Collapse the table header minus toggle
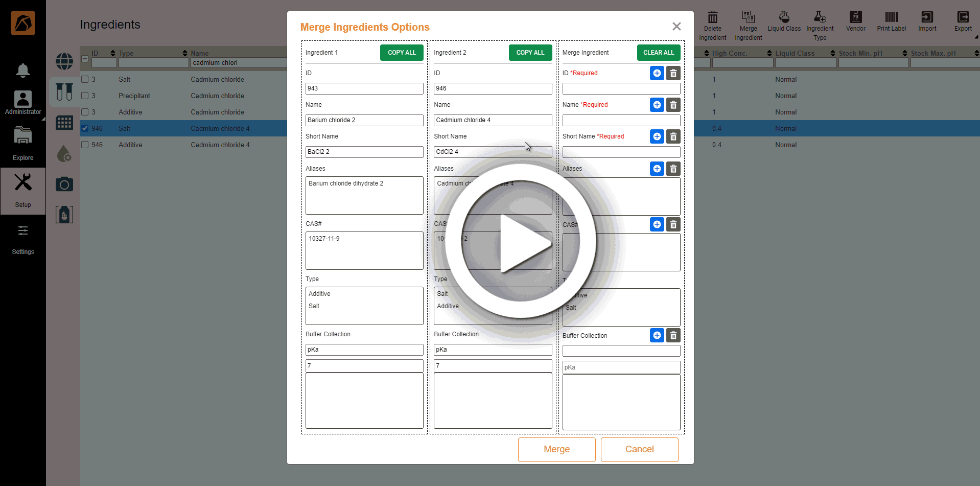This screenshot has height=486, width=980. click(85, 59)
